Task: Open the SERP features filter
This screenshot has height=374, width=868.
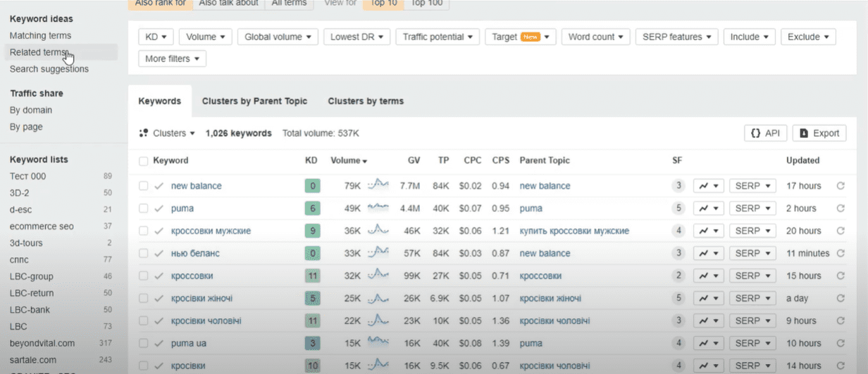Action: point(676,37)
